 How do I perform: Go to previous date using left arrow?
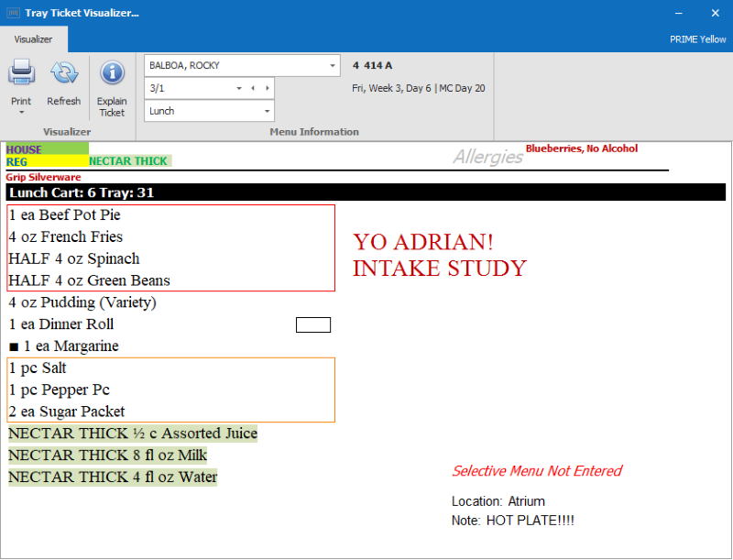(253, 88)
